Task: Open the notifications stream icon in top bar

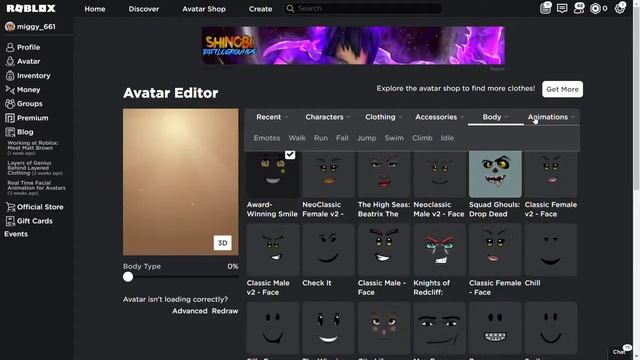Action: click(546, 8)
